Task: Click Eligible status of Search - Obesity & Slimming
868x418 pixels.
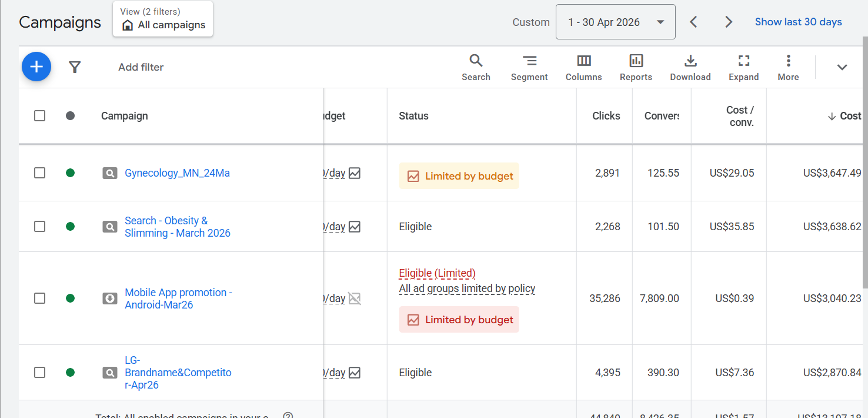Action: click(415, 227)
